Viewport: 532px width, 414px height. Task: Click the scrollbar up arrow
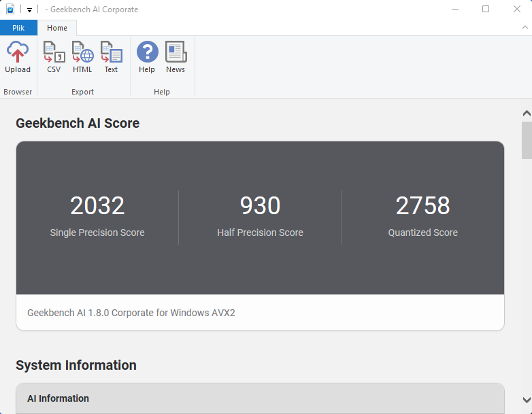point(527,114)
